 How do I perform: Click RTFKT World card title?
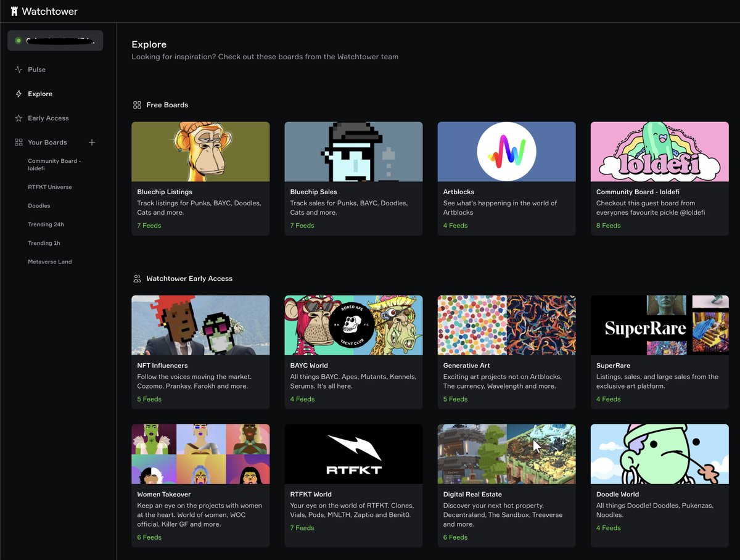[311, 494]
